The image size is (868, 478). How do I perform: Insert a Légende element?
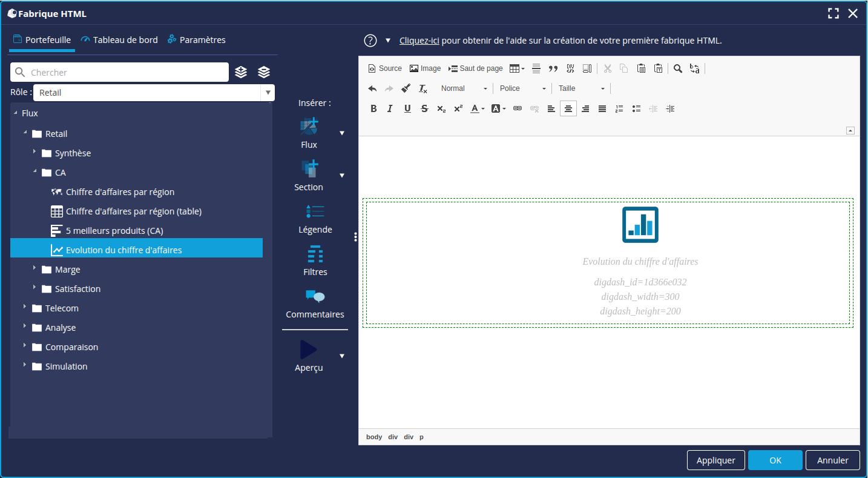pos(315,211)
